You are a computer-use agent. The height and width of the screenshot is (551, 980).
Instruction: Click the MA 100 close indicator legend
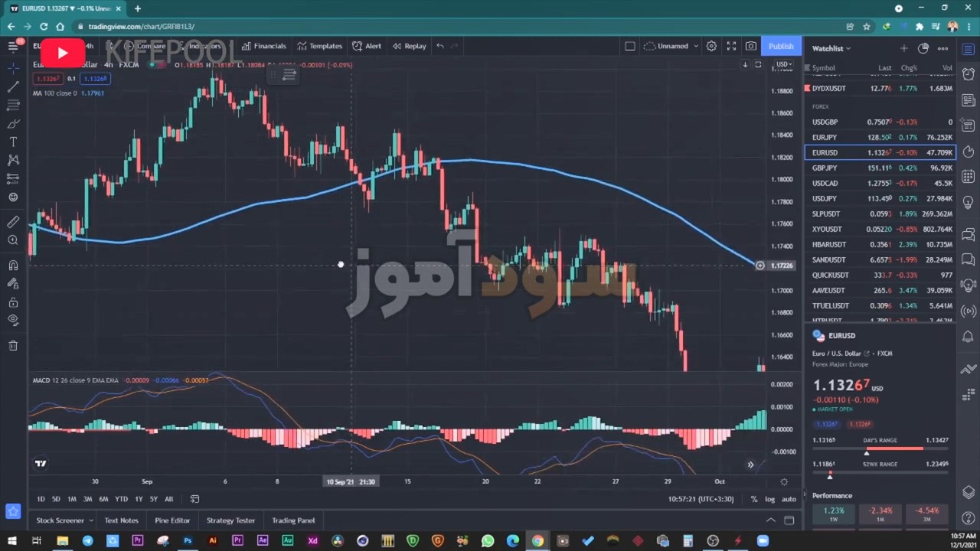(68, 93)
